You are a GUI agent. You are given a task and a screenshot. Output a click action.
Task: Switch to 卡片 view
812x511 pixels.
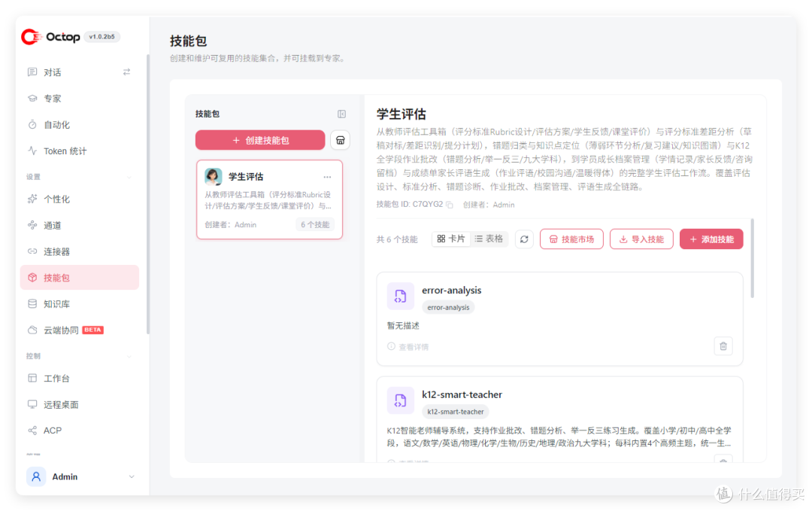pyautogui.click(x=451, y=239)
